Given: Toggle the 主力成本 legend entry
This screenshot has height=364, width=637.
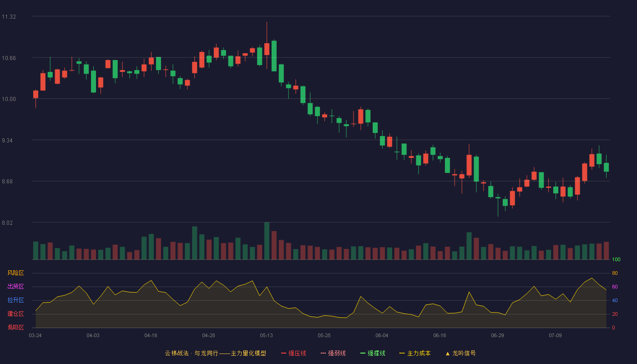Looking at the screenshot, I should [x=415, y=353].
